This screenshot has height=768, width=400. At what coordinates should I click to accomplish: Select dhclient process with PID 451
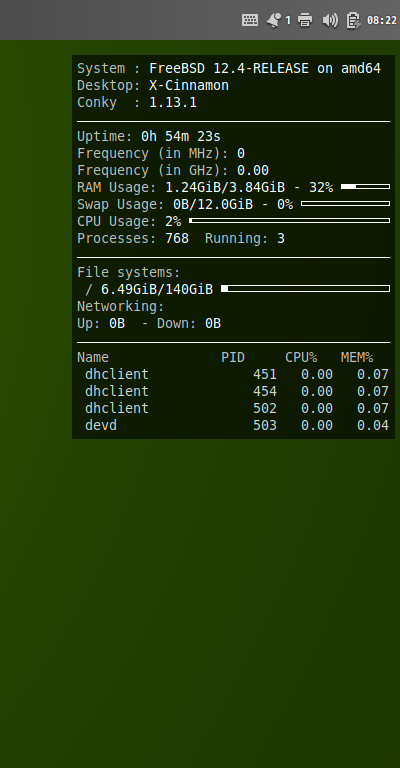click(x=233, y=374)
